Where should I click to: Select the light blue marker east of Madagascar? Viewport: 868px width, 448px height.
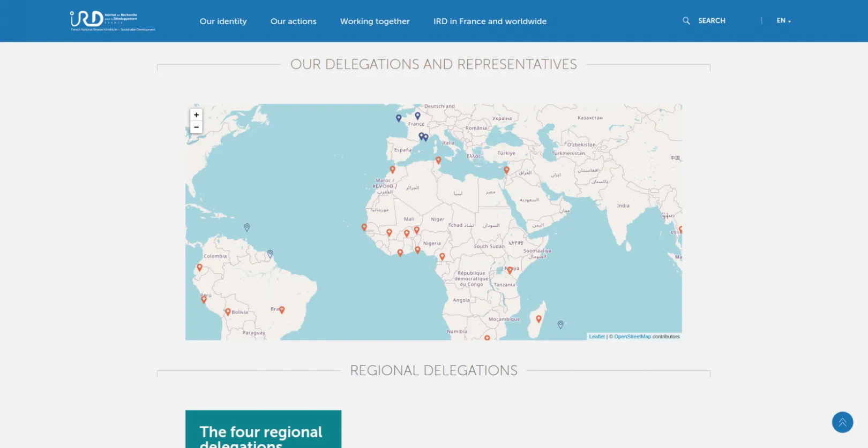pos(560,324)
